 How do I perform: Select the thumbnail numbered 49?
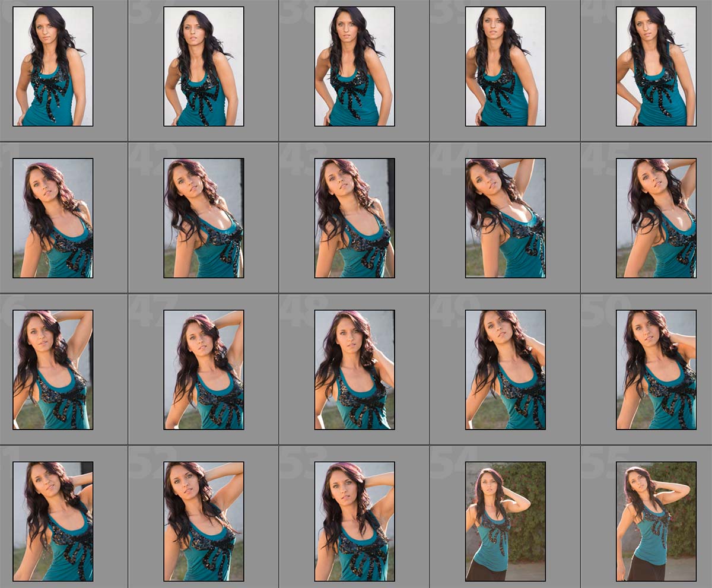505,370
